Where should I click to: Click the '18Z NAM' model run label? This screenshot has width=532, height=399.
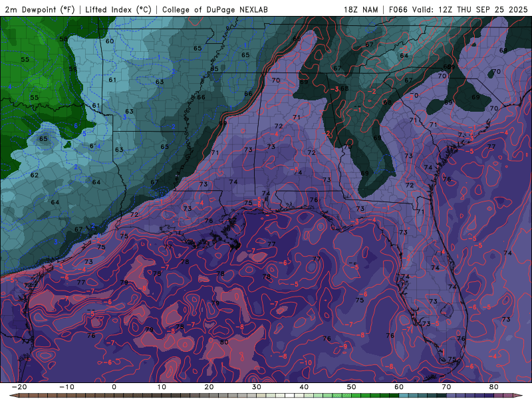[x=361, y=9]
